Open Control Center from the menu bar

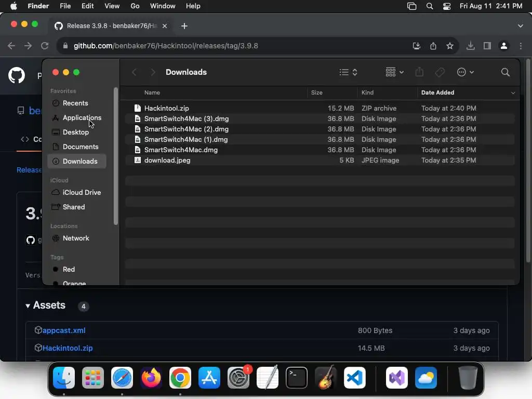(x=446, y=6)
